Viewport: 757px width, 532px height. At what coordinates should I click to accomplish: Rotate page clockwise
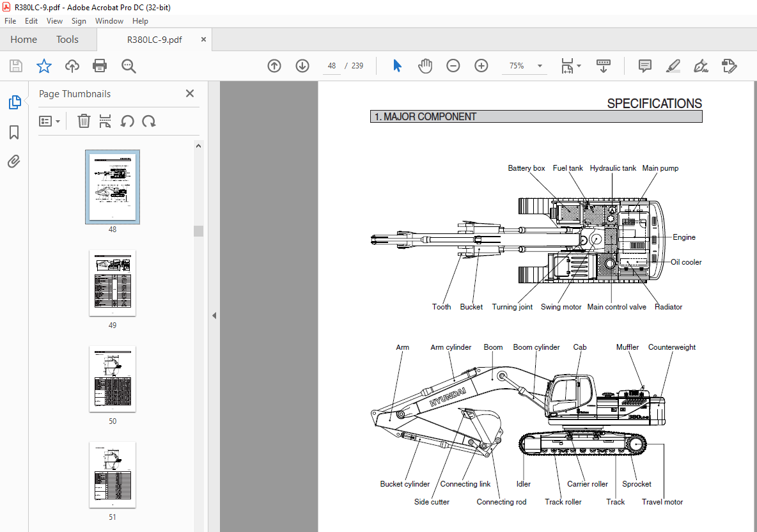click(x=149, y=121)
